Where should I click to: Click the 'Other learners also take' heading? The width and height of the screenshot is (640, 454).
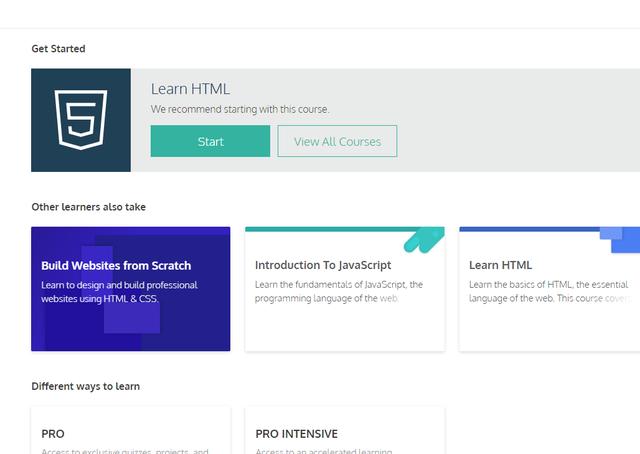pos(89,207)
